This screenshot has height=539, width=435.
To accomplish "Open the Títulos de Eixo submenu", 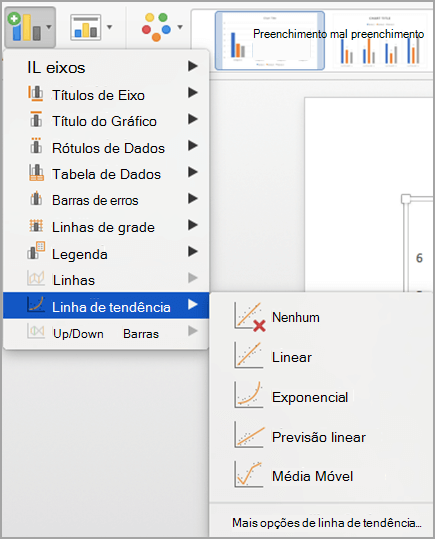I will point(106,95).
